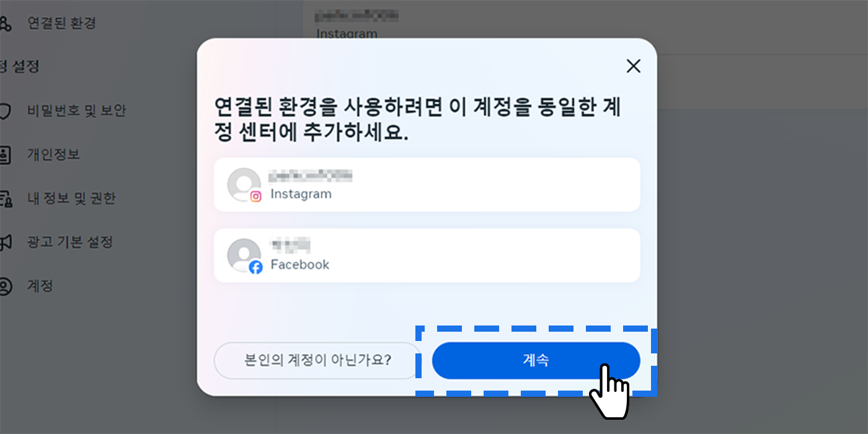Select the Instagram account card
This screenshot has height=434, width=868.
tap(427, 185)
